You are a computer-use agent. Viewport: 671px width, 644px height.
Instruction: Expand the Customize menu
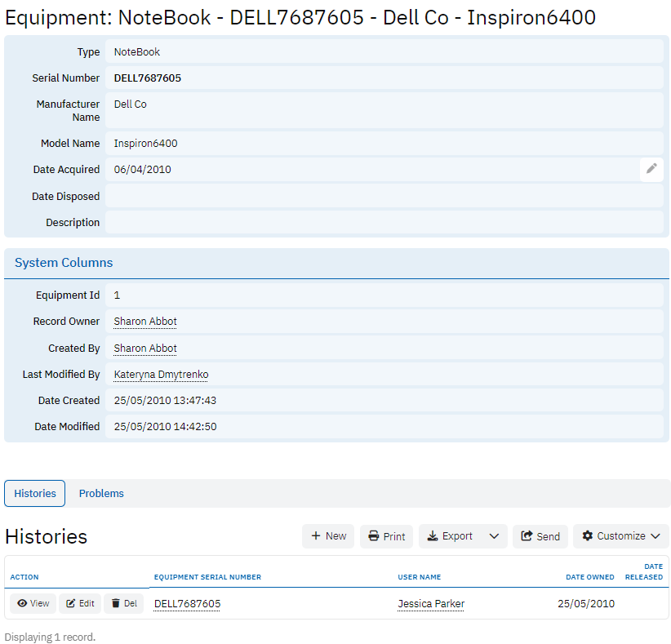[x=621, y=536]
